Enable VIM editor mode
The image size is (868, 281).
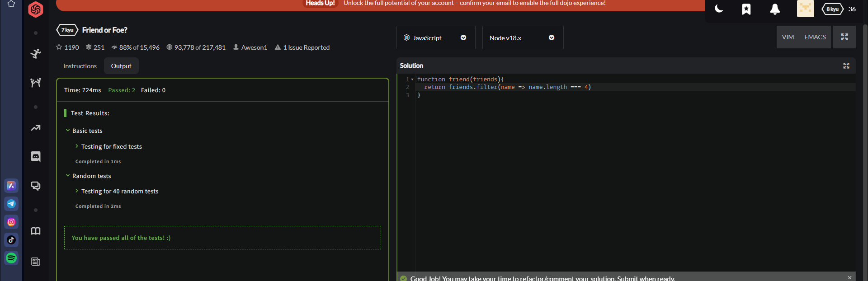click(788, 37)
